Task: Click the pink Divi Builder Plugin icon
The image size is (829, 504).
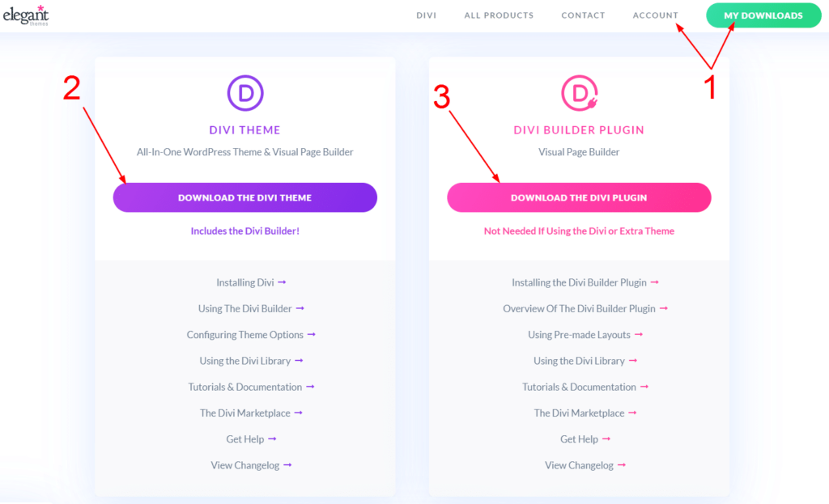Action: (x=579, y=93)
